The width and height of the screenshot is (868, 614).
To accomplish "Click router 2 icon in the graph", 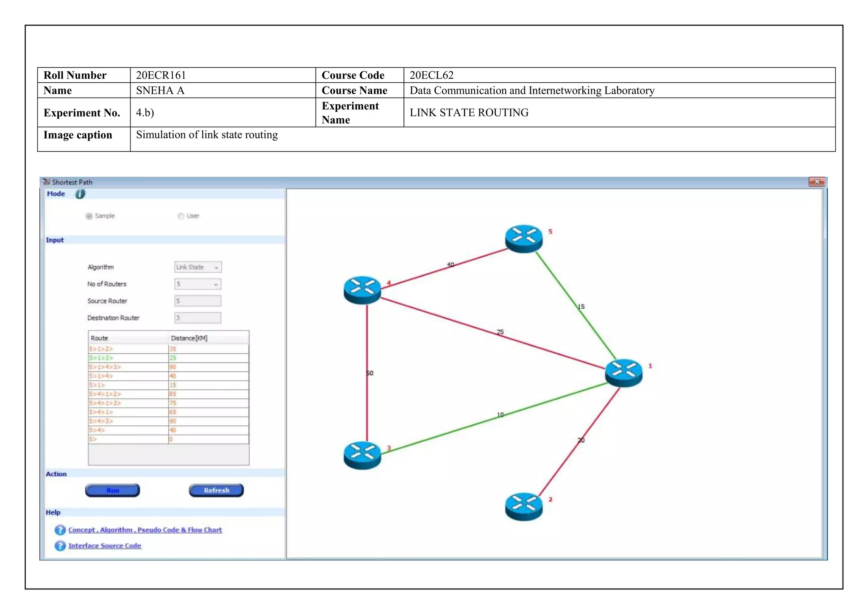I will (x=524, y=506).
